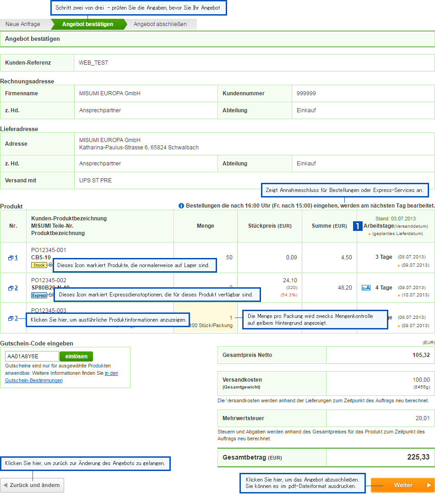Click Ansprechpartner under Lieferadresse
Viewport: 435px width, 504px height.
click(100, 164)
